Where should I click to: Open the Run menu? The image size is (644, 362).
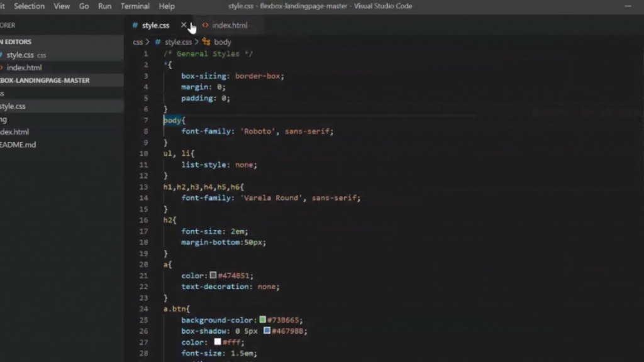tap(104, 6)
